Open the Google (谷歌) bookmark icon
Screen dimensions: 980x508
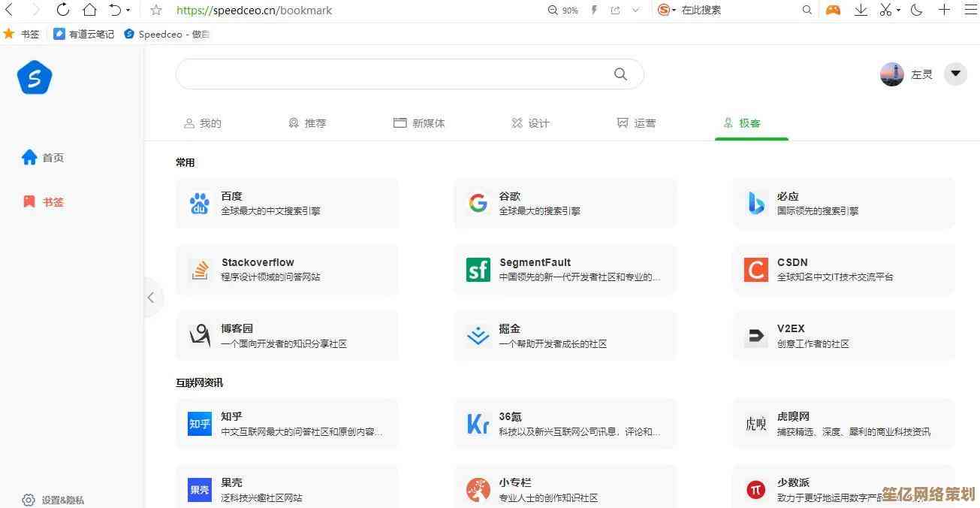coord(478,203)
